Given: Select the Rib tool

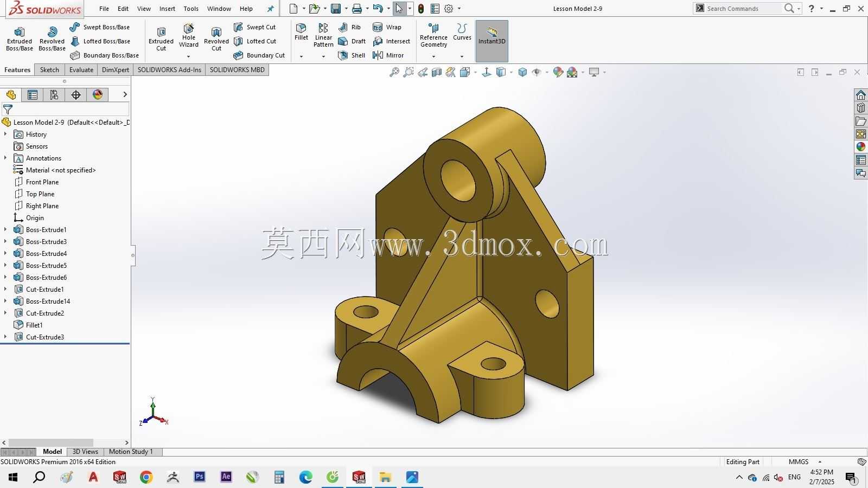Looking at the screenshot, I should [x=349, y=27].
